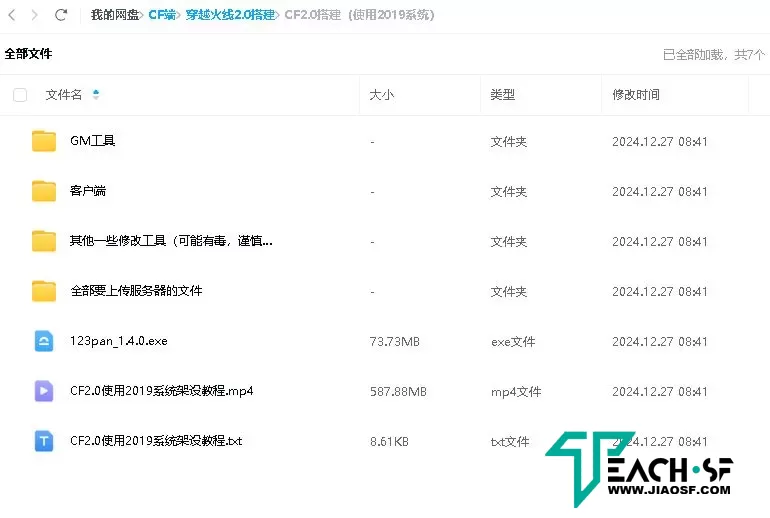Viewport: 770px width, 518px height.
Task: Click the mp4文件 type cell
Action: 516,392
